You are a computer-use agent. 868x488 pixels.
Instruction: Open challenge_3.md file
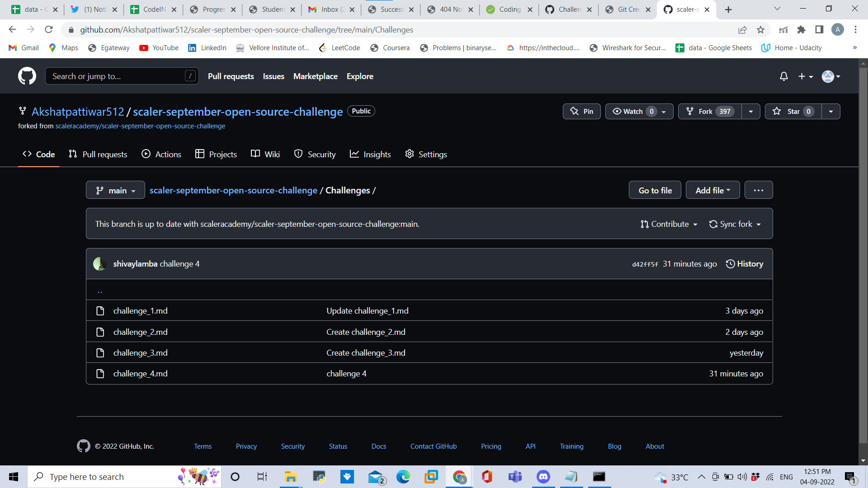click(140, 352)
